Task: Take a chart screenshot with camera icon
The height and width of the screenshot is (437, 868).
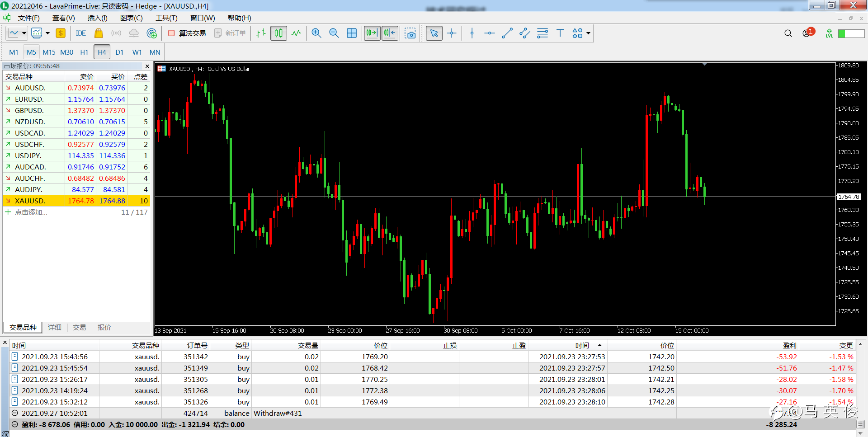Action: (410, 33)
